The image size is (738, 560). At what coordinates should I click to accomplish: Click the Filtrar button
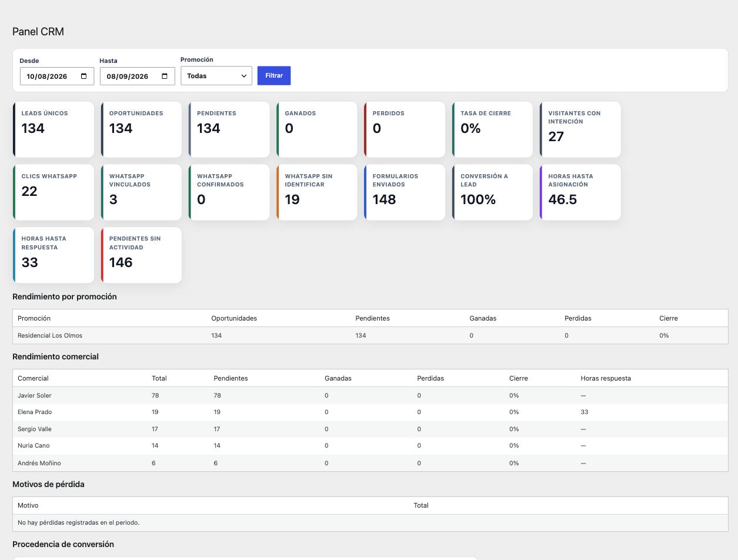pyautogui.click(x=274, y=76)
